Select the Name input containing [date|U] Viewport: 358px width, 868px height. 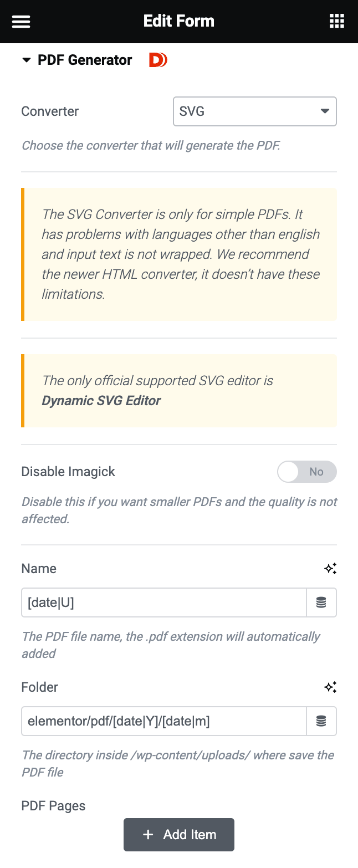point(163,602)
